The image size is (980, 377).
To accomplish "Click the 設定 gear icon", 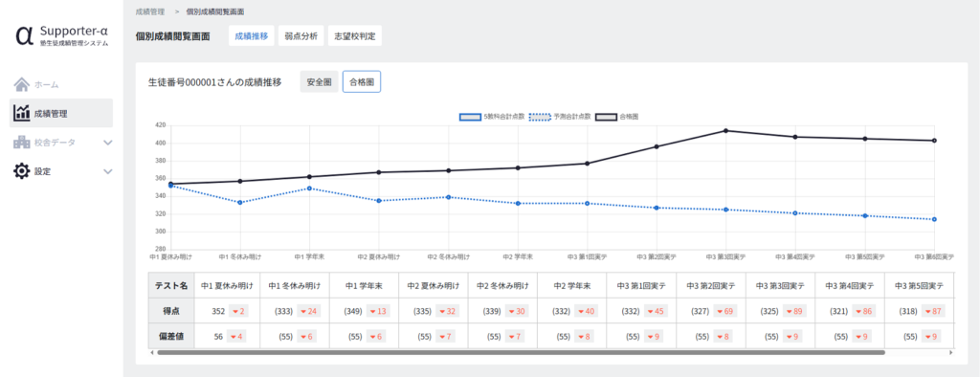I will pos(22,170).
